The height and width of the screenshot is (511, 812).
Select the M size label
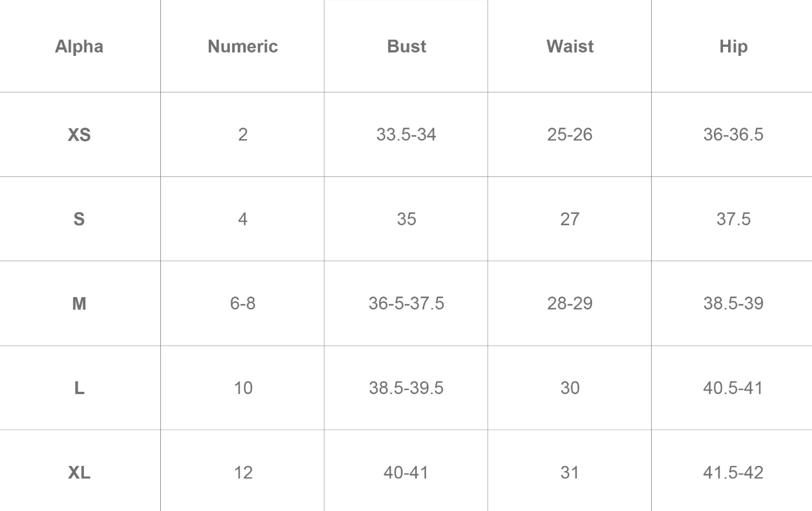tap(79, 303)
